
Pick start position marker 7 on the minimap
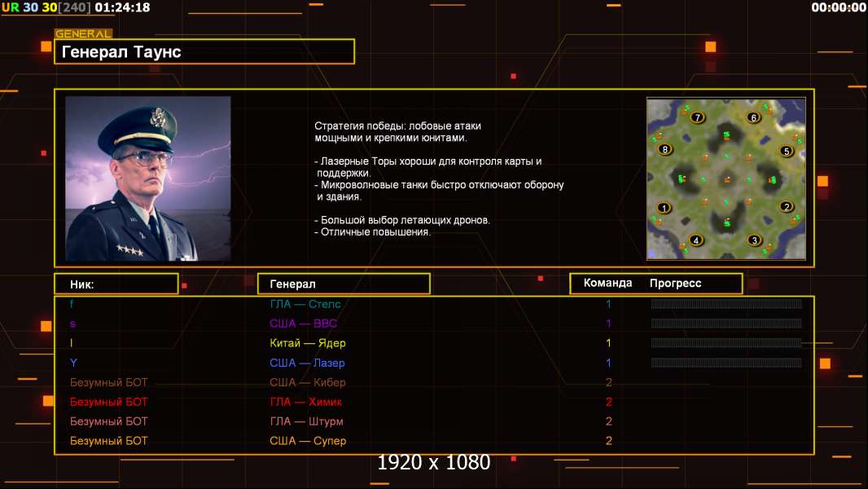point(698,117)
